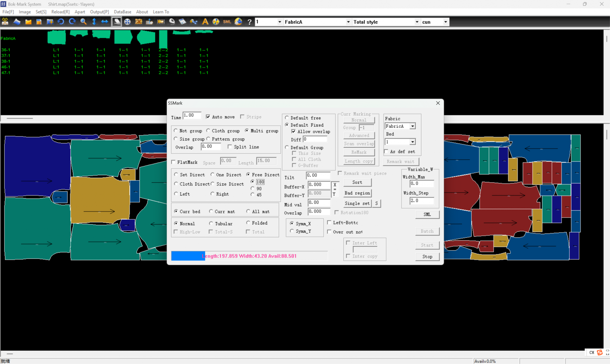Select the magnifier zoom tool
Screen dimensions: 610x364
pyautogui.click(x=83, y=22)
